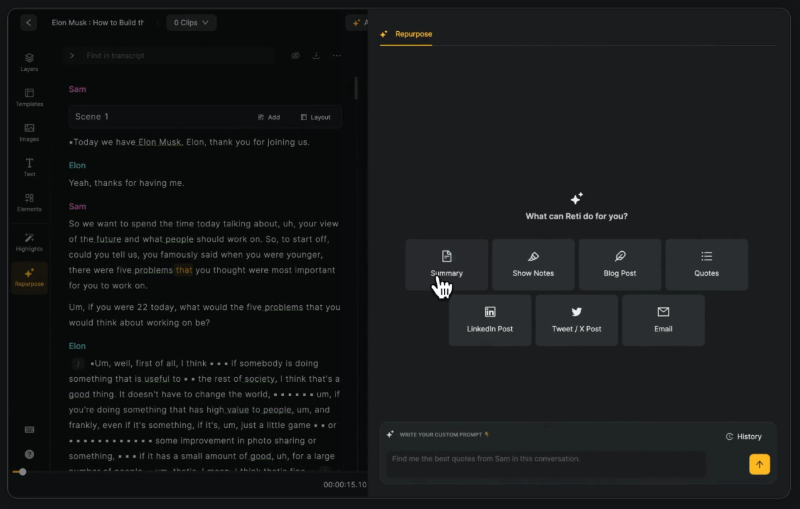
Task: Click the keyboard shortcuts icon
Action: (29, 430)
